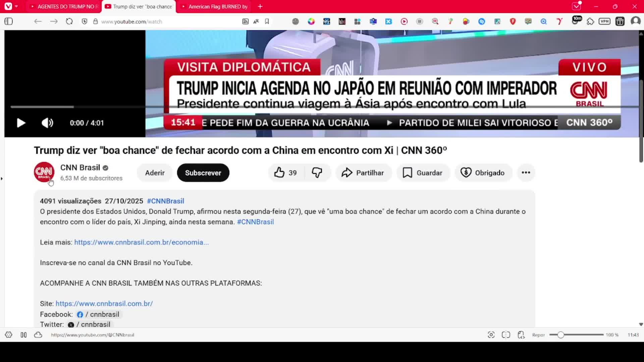Play the CNN Brasil video
This screenshot has width=644, height=362.
21,123
